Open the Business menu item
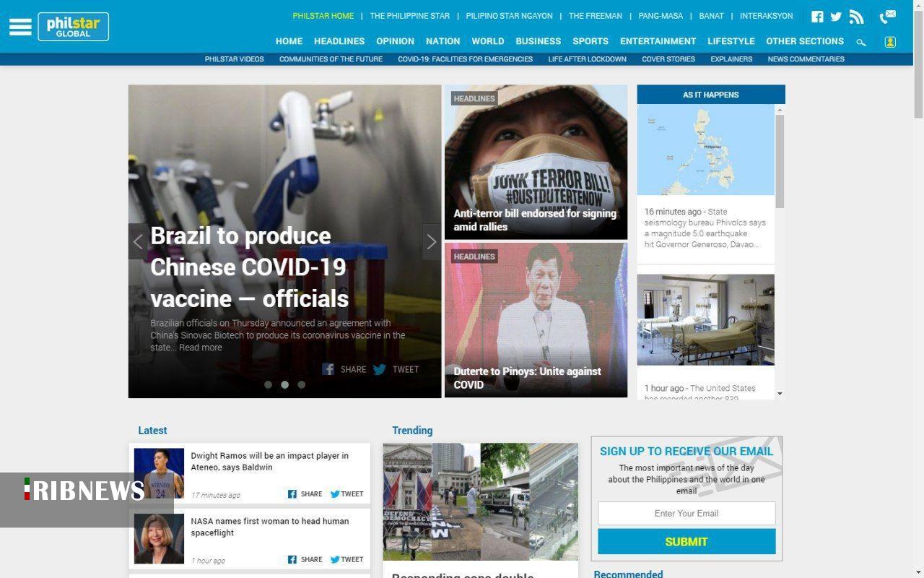924x578 pixels. click(538, 41)
